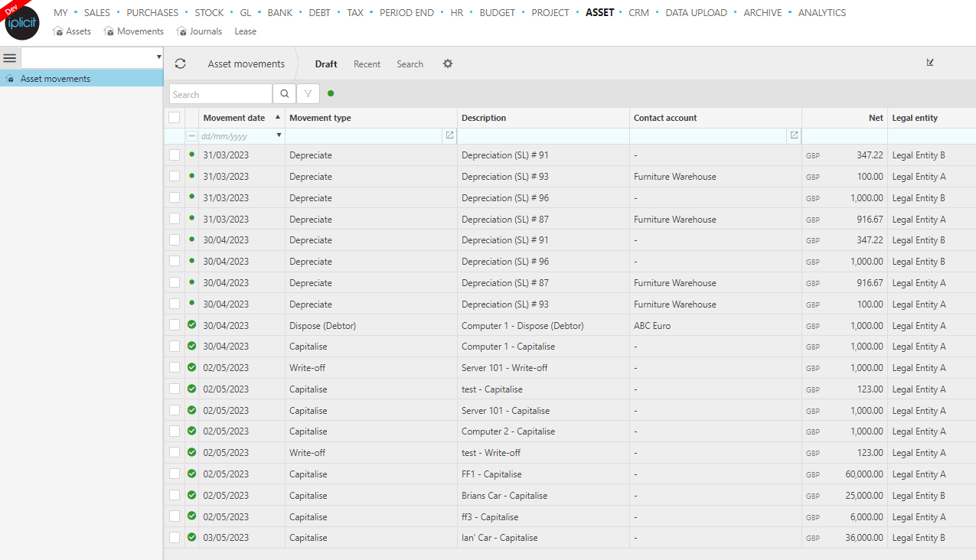Click status tick for test Write-off row

191,452
